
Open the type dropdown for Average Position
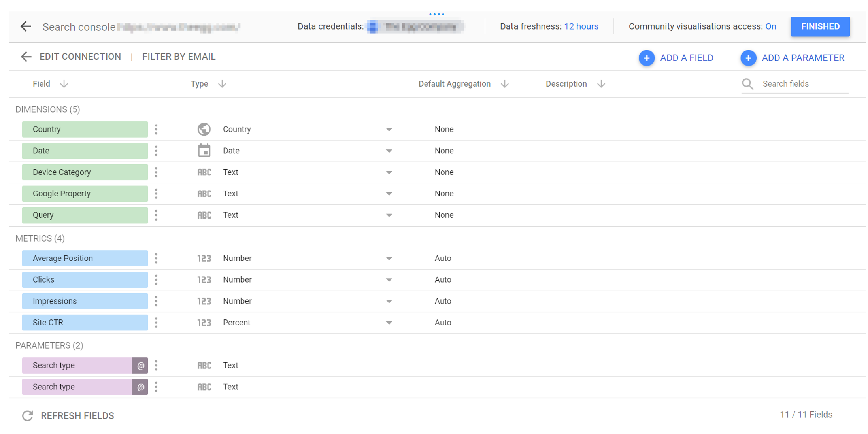(x=389, y=259)
